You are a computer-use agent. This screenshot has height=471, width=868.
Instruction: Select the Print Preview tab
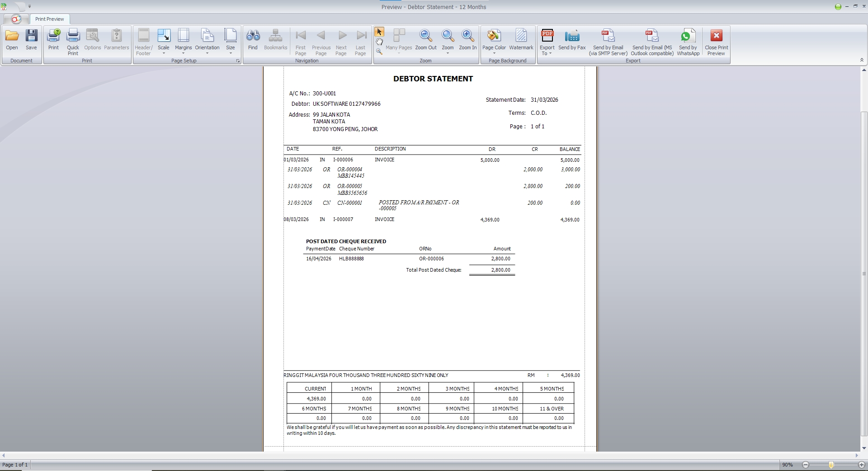(x=50, y=19)
